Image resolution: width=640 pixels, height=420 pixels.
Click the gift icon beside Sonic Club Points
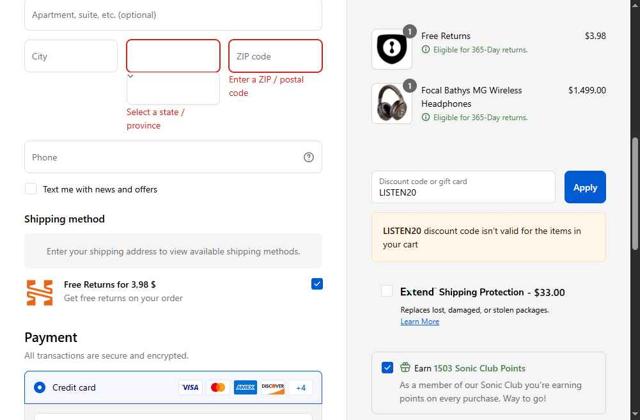click(405, 367)
